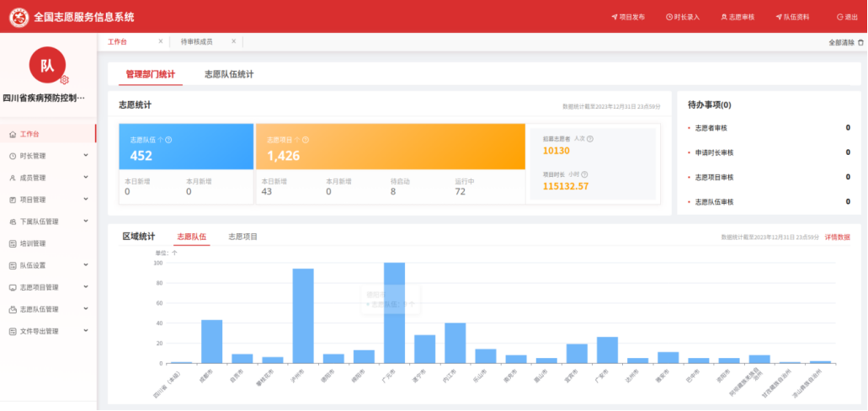Click the help icon beside 志愿队伍 个
The image size is (868, 411).
169,140
